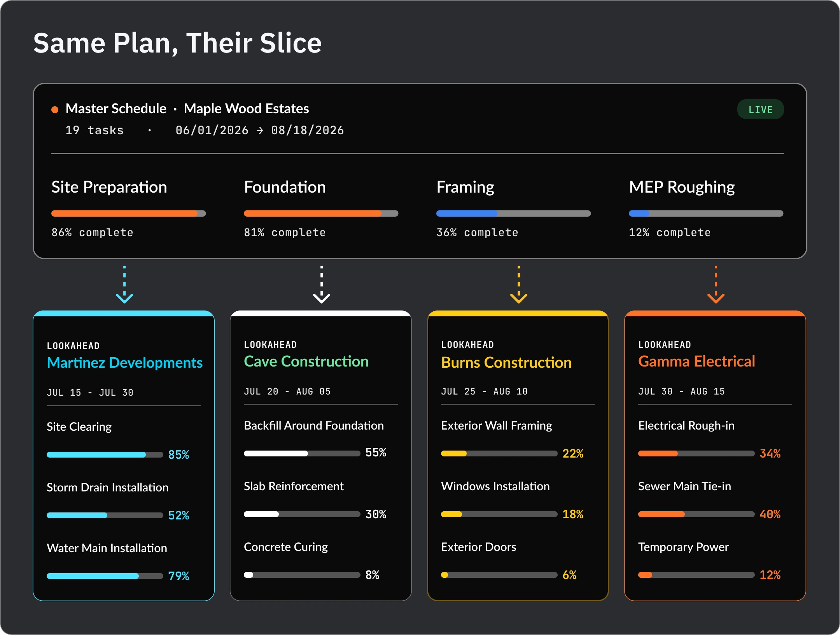Click the Storm Drain Installation progress bar

point(105,515)
